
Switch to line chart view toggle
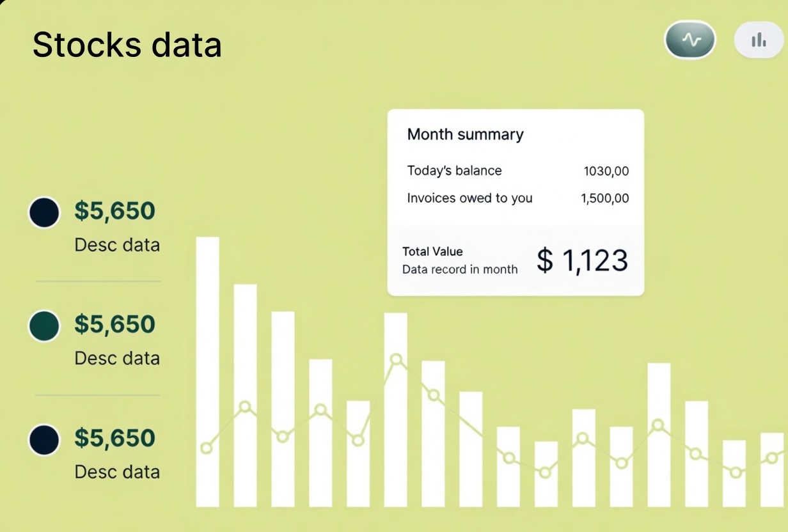click(690, 40)
